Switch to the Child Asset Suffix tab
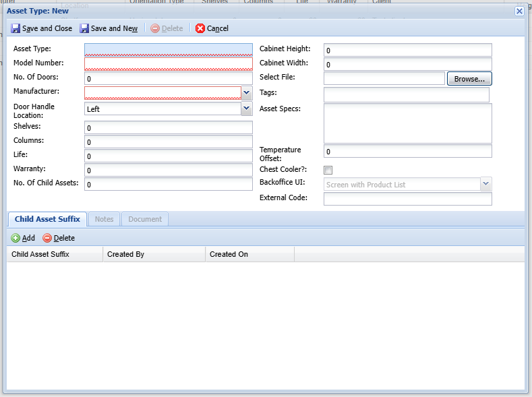 (x=47, y=219)
